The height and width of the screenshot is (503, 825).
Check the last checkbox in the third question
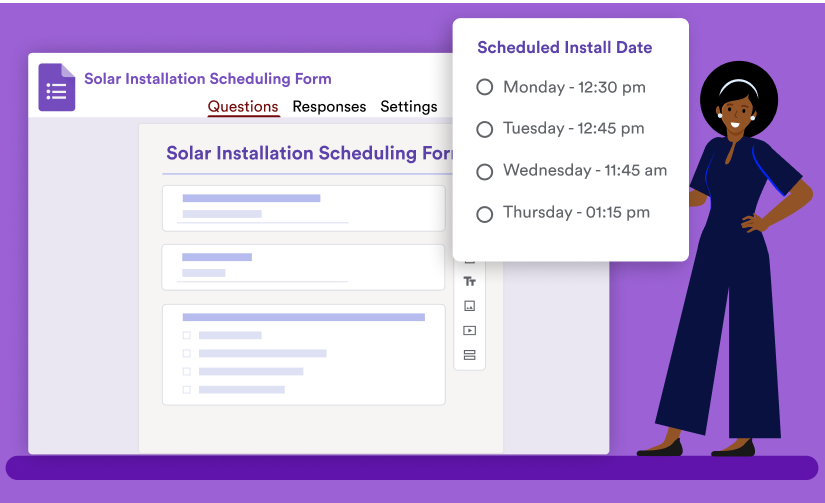point(186,389)
